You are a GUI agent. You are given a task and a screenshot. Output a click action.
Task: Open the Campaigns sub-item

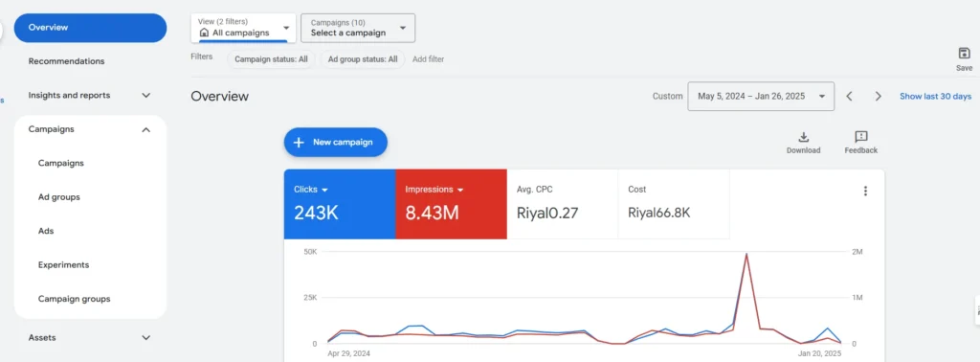(x=60, y=163)
